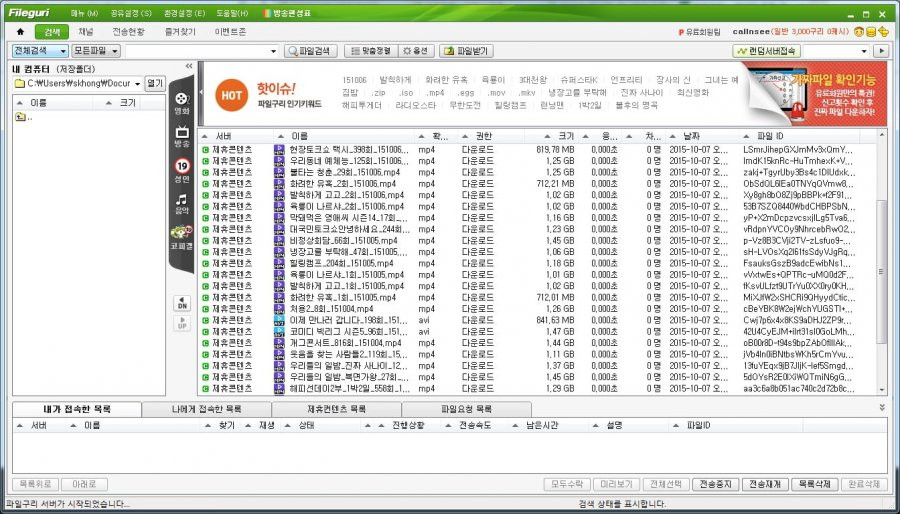Open the 음악 (music) category icon

coord(181,203)
